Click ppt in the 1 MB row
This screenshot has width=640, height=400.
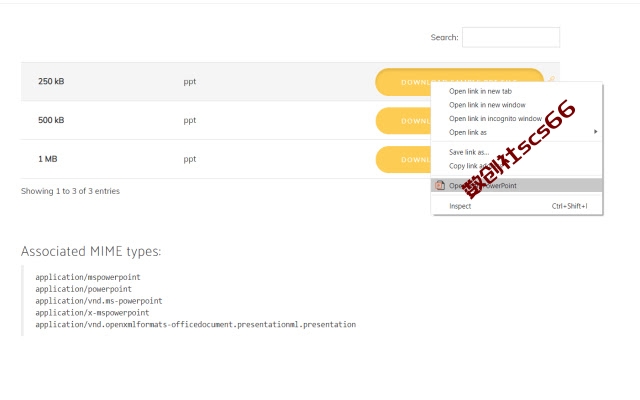[190, 159]
